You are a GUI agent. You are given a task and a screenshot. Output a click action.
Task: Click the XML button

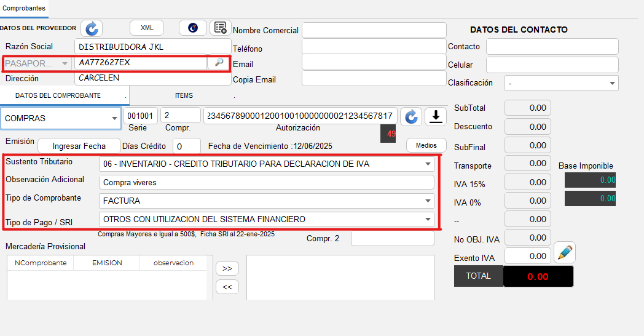click(x=147, y=28)
